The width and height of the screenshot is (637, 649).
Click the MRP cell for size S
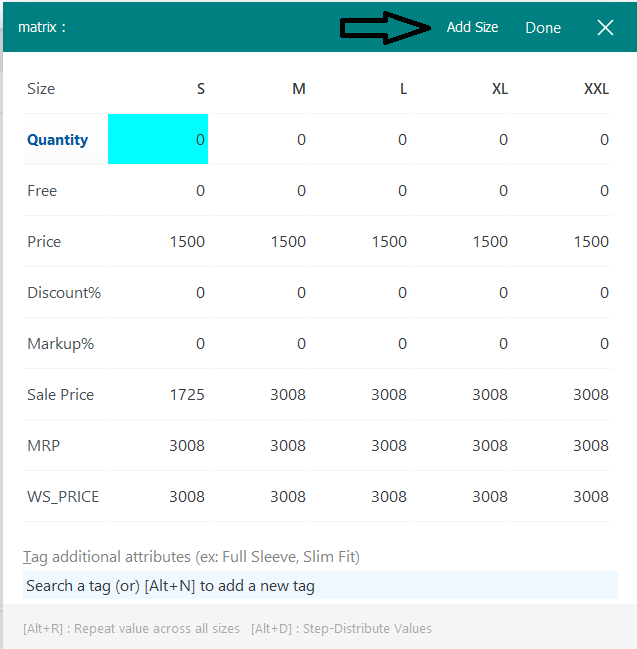pos(158,445)
